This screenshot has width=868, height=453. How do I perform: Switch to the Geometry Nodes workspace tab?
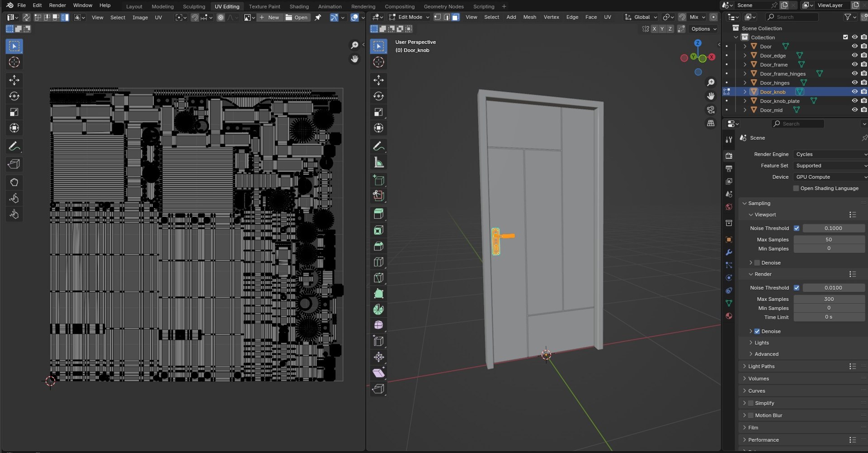tap(443, 6)
